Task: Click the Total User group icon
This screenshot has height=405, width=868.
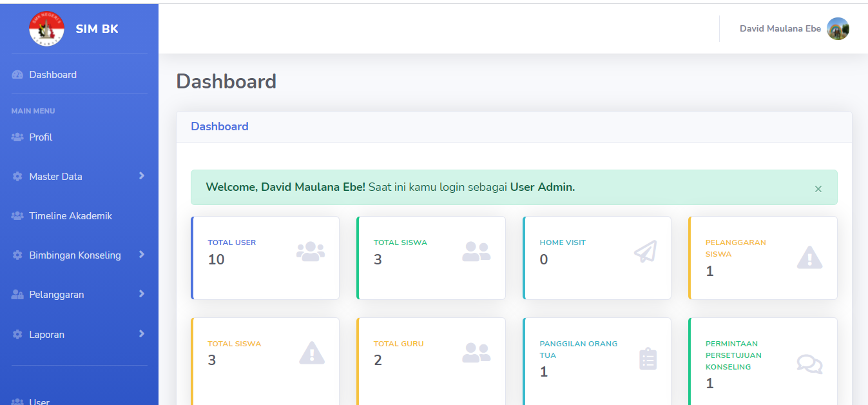Action: [x=310, y=252]
